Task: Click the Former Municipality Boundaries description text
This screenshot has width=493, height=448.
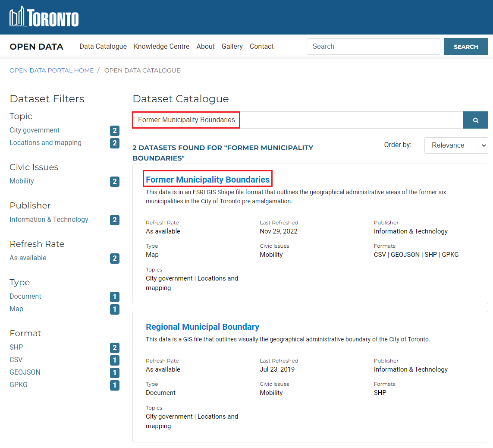Action: [x=296, y=197]
